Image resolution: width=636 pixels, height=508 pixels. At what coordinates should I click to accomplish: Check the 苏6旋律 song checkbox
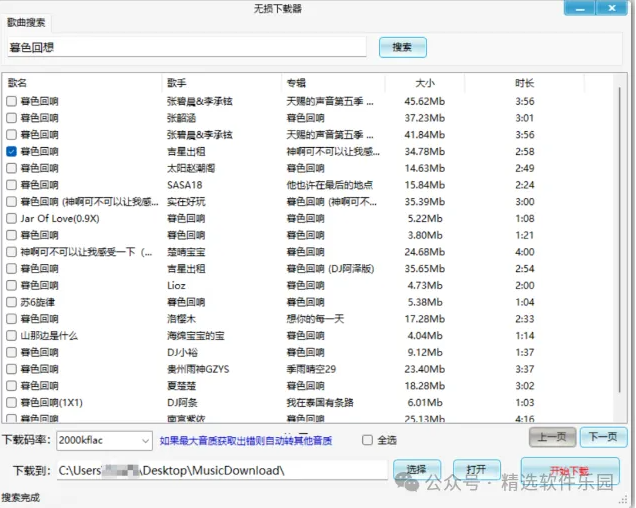tap(11, 302)
